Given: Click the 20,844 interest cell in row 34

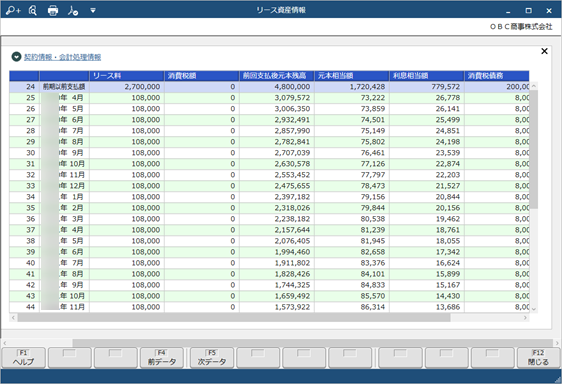Looking at the screenshot, I should pos(427,197).
